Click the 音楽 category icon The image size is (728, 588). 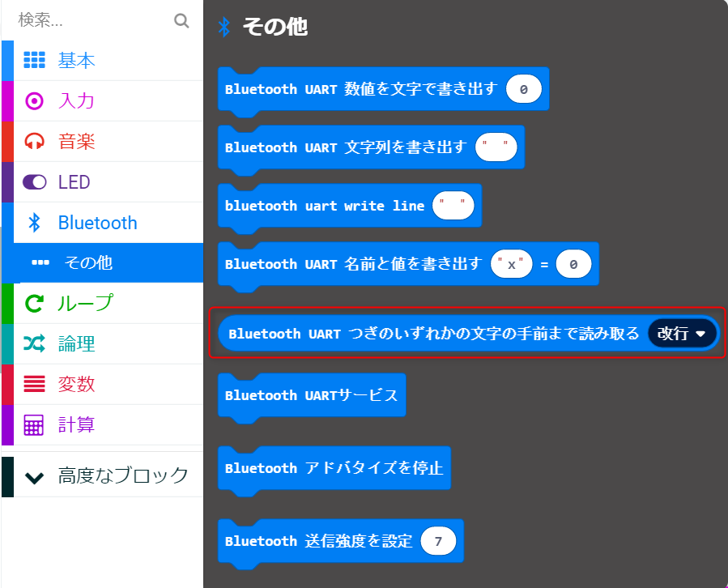click(34, 141)
